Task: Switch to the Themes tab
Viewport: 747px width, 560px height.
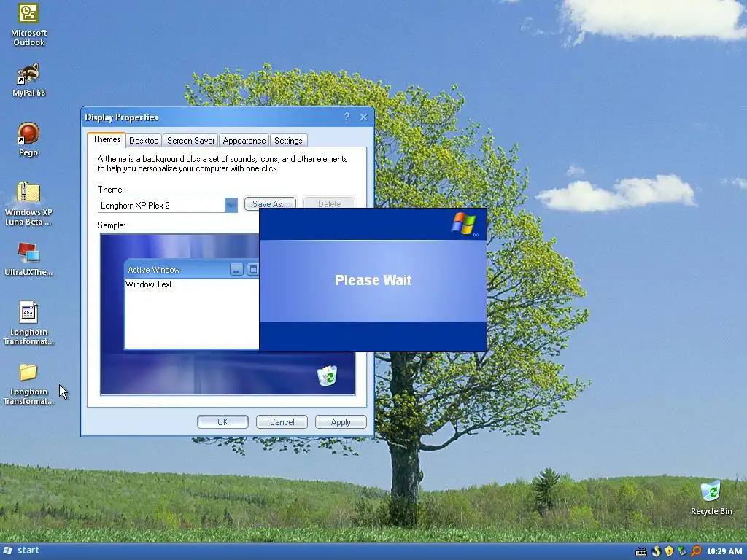Action: click(x=107, y=139)
